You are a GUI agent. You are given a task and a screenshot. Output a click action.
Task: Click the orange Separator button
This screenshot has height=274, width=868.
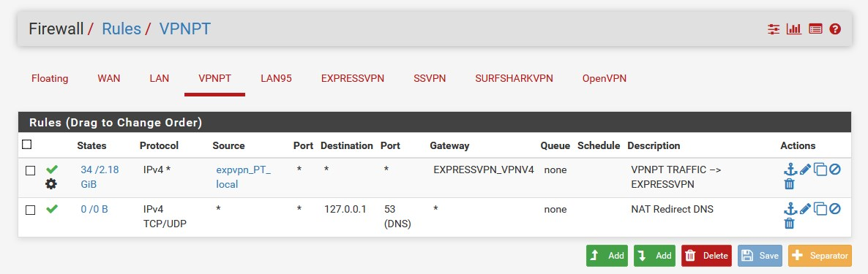pyautogui.click(x=820, y=256)
